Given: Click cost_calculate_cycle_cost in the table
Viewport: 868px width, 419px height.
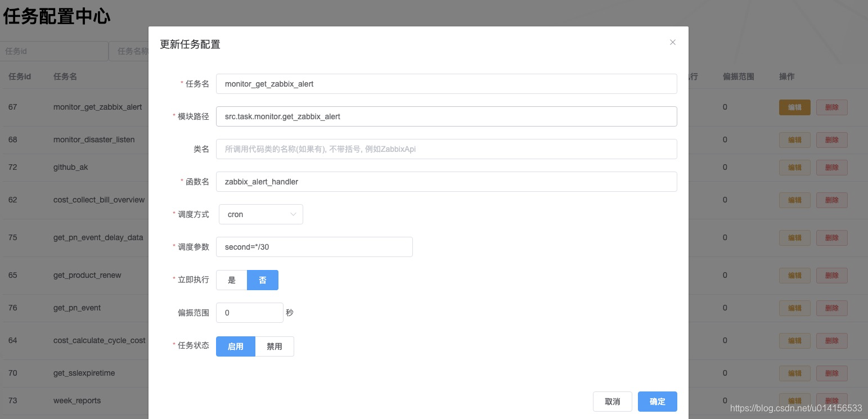Looking at the screenshot, I should coord(100,340).
